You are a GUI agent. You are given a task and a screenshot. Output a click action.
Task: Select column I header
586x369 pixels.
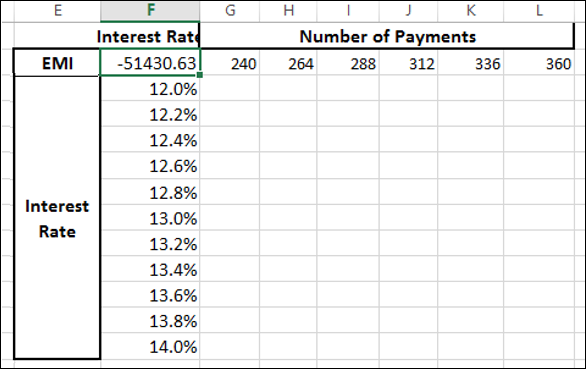(x=348, y=11)
